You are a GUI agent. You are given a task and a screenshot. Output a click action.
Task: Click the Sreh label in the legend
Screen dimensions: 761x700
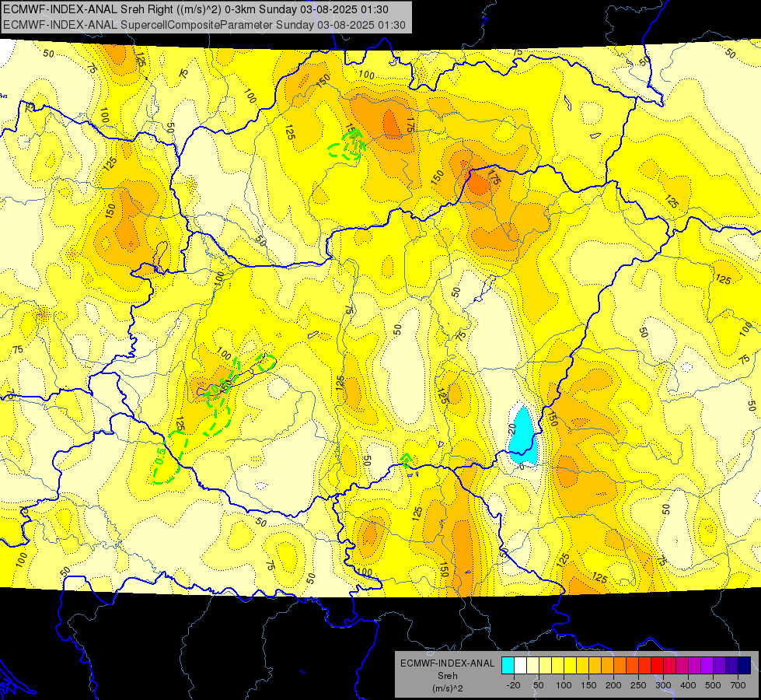pos(447,676)
